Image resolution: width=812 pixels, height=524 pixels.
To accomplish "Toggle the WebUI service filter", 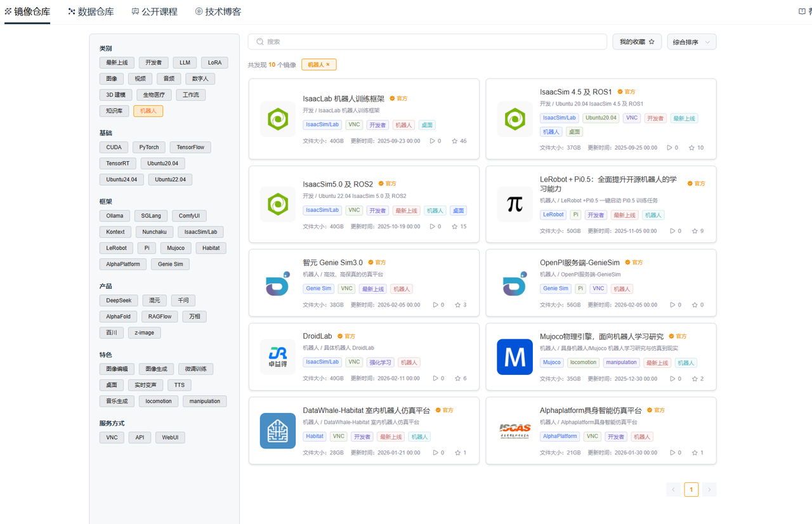I will [170, 438].
